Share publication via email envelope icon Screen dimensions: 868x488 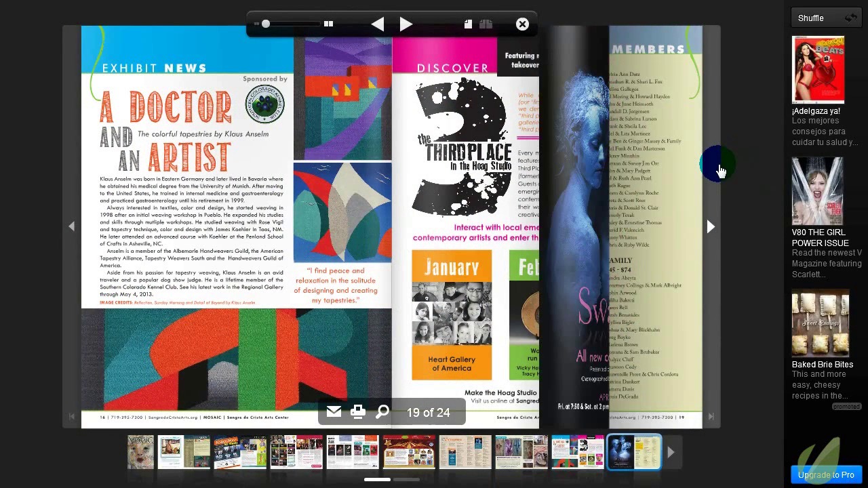[334, 412]
